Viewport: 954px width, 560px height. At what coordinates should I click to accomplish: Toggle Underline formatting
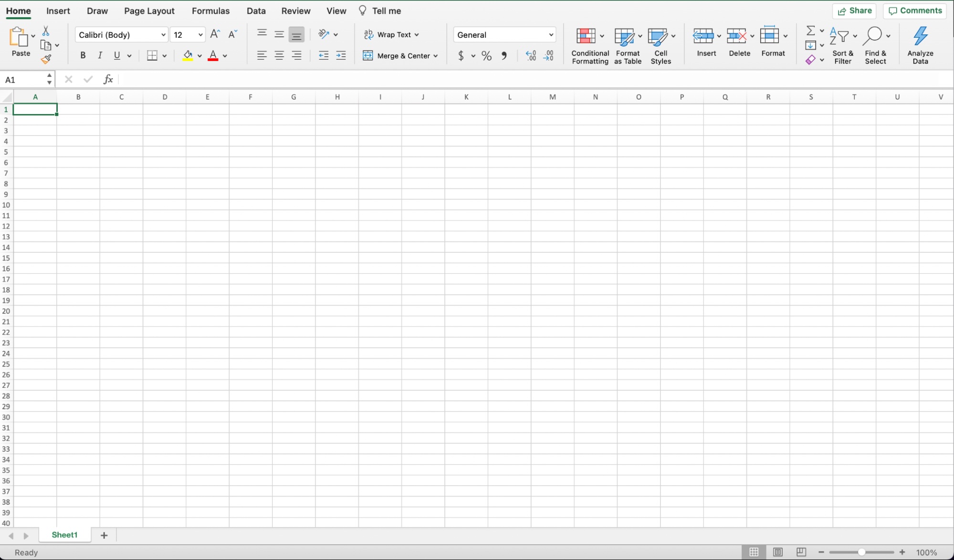(117, 56)
